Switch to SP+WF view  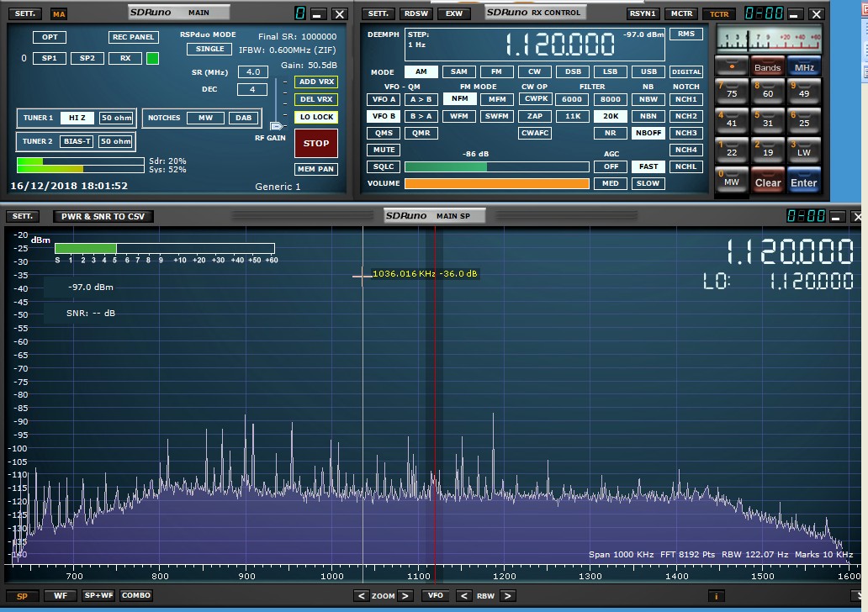click(x=98, y=595)
